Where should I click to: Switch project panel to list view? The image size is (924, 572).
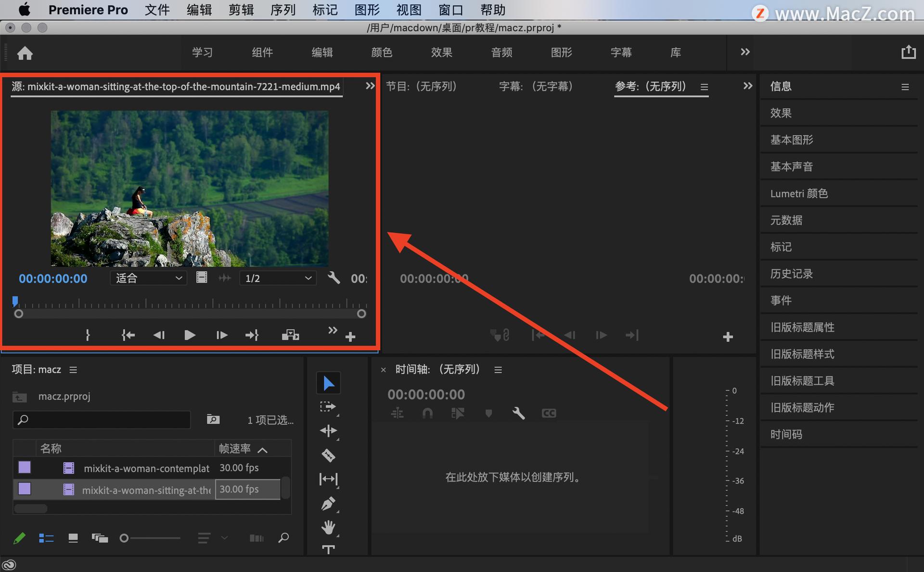tap(46, 538)
